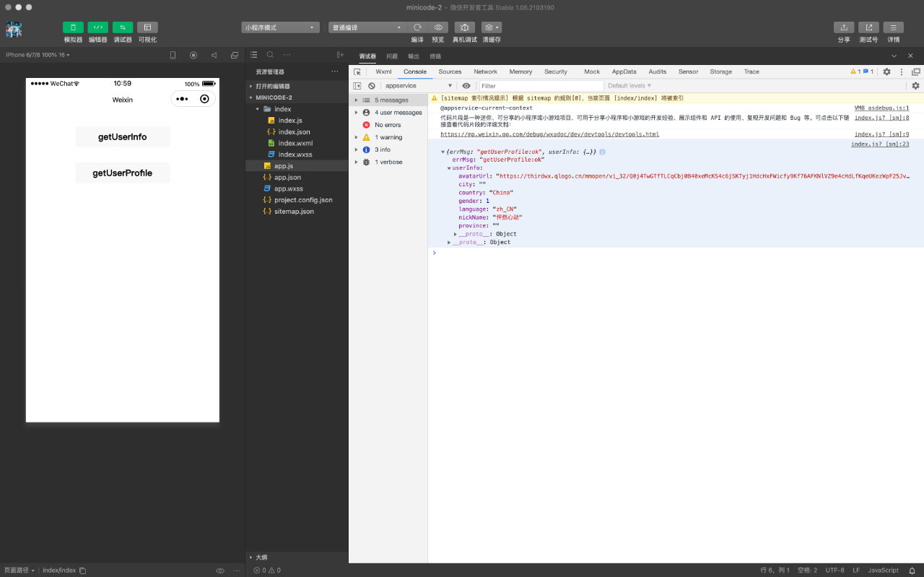
Task: Switch to the 问题 problems tab
Action: click(x=392, y=56)
